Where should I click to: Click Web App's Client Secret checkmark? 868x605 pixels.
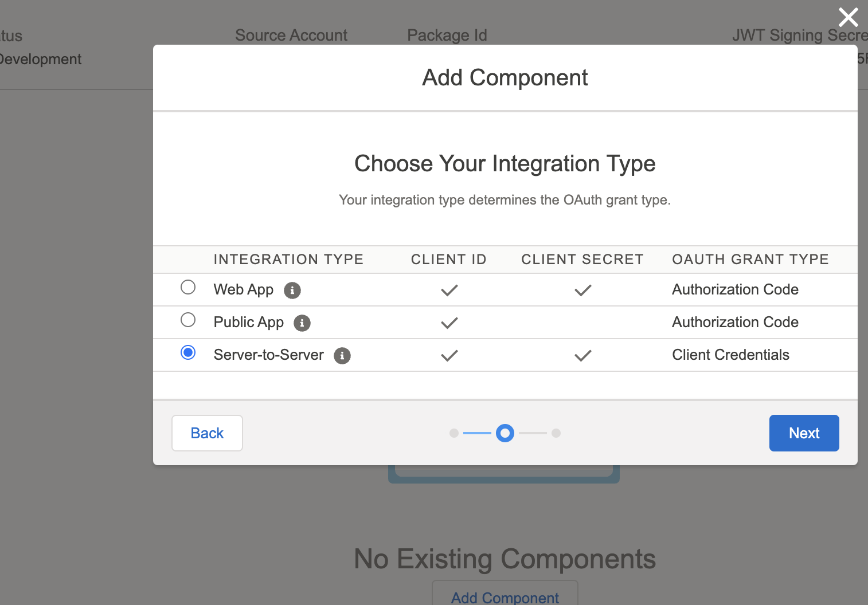pos(583,290)
